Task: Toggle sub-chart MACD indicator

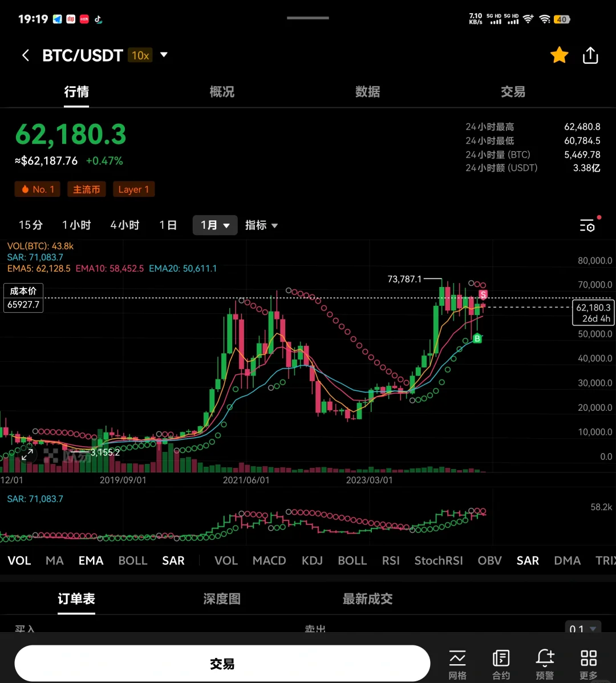Action: click(x=269, y=560)
